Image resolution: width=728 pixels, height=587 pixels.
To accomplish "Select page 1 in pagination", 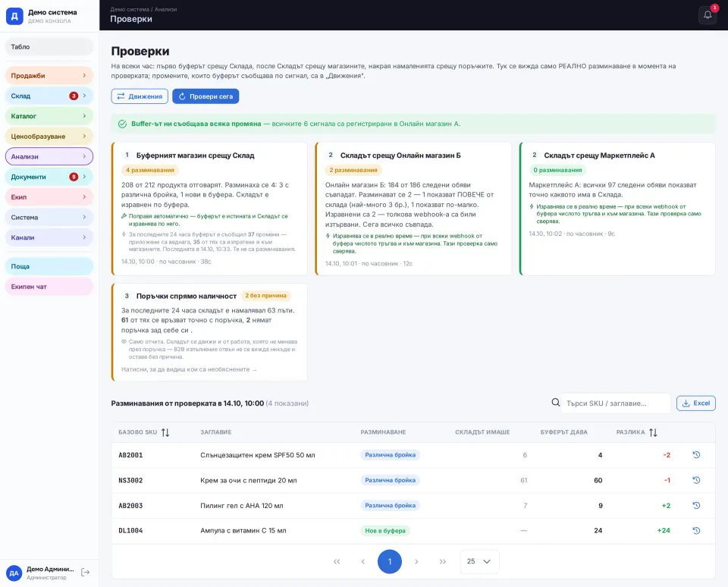I will [390, 561].
